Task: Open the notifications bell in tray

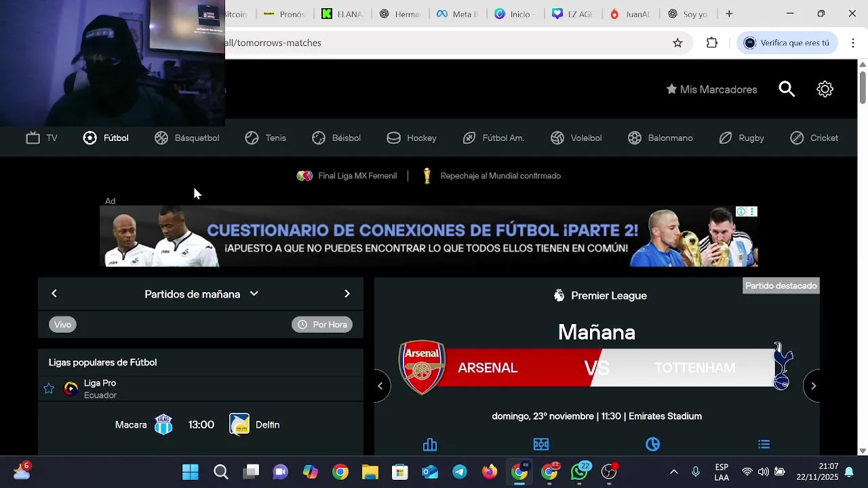Action: (849, 472)
